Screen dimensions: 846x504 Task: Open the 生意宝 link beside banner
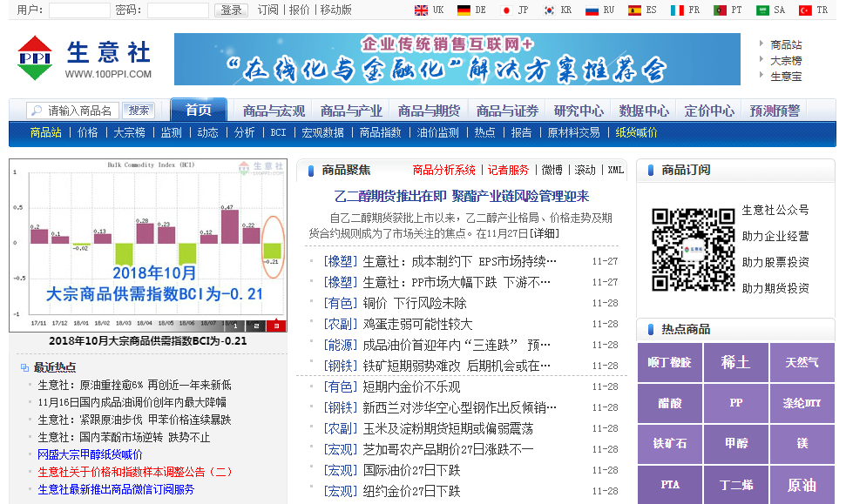(786, 77)
